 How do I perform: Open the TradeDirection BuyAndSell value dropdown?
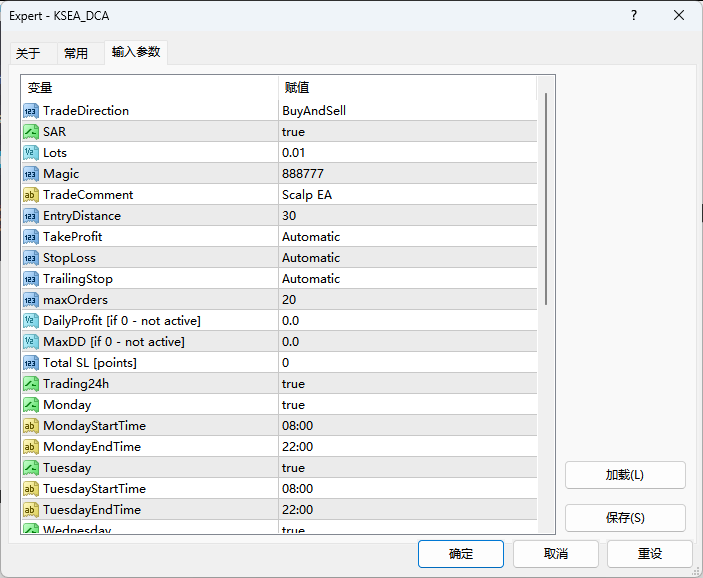click(314, 111)
